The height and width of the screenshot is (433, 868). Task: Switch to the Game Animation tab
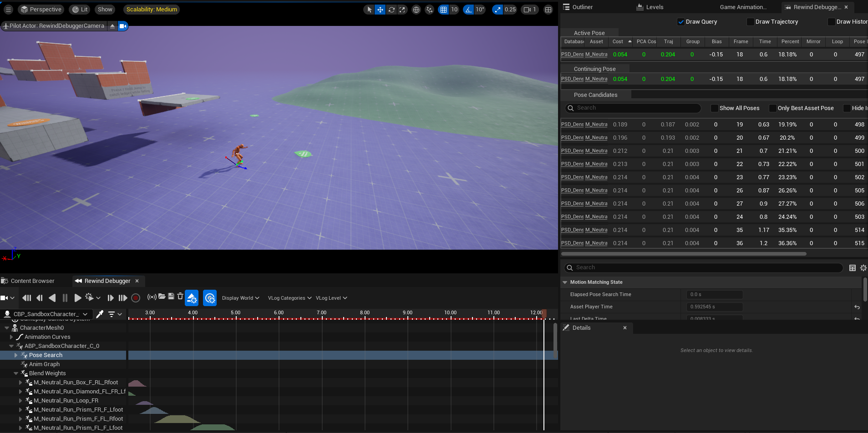tap(743, 7)
